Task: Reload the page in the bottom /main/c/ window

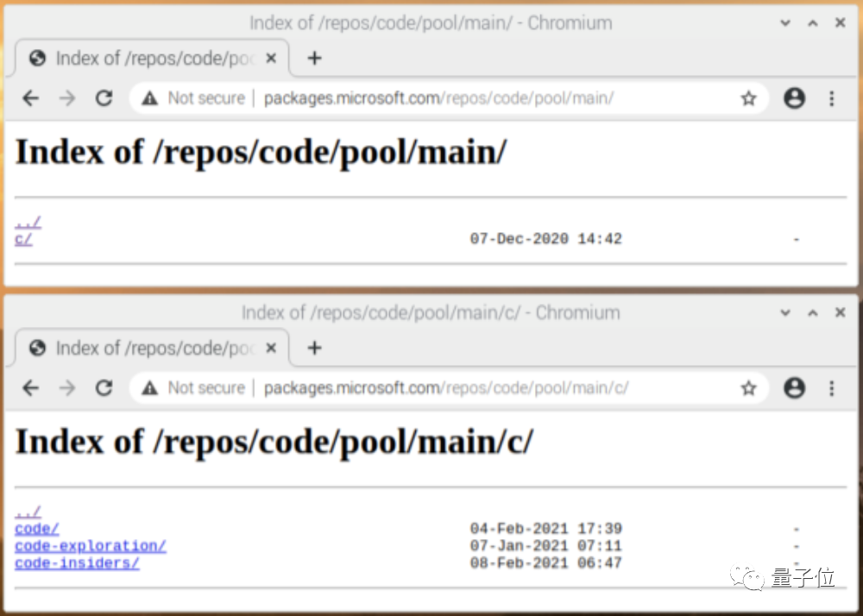Action: coord(104,388)
